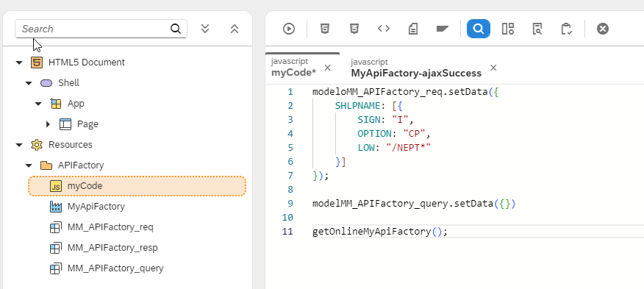Select the APIFactory folder item

81,165
